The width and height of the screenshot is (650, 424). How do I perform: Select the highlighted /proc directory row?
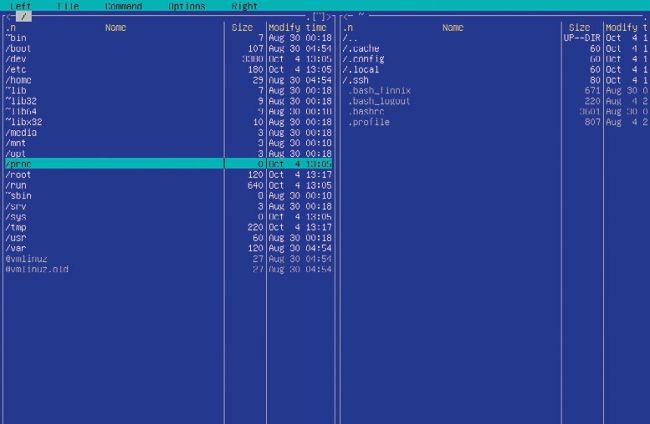point(19,163)
